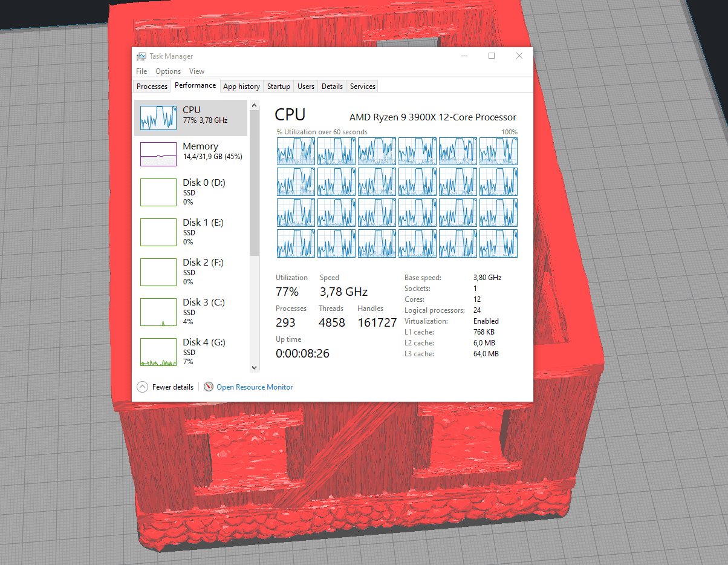This screenshot has width=728, height=565.
Task: Open Resource Monitor link
Action: point(255,387)
